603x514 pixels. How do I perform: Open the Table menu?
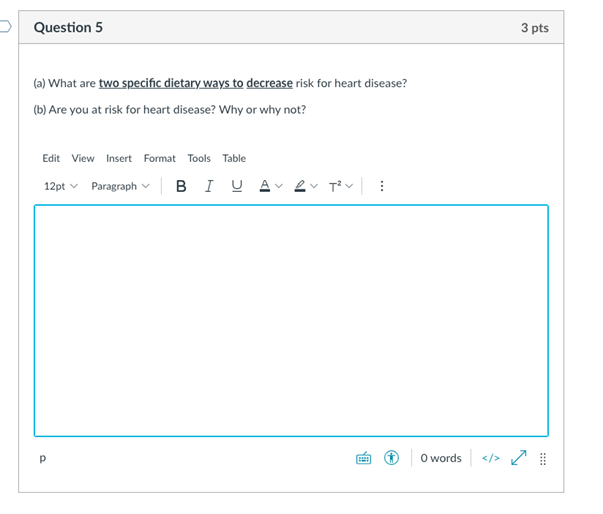point(234,158)
